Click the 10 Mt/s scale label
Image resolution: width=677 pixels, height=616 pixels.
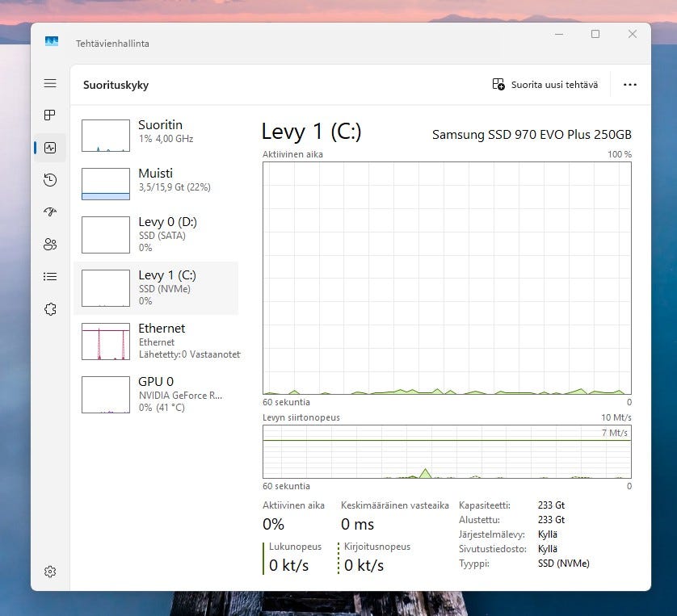click(x=616, y=417)
